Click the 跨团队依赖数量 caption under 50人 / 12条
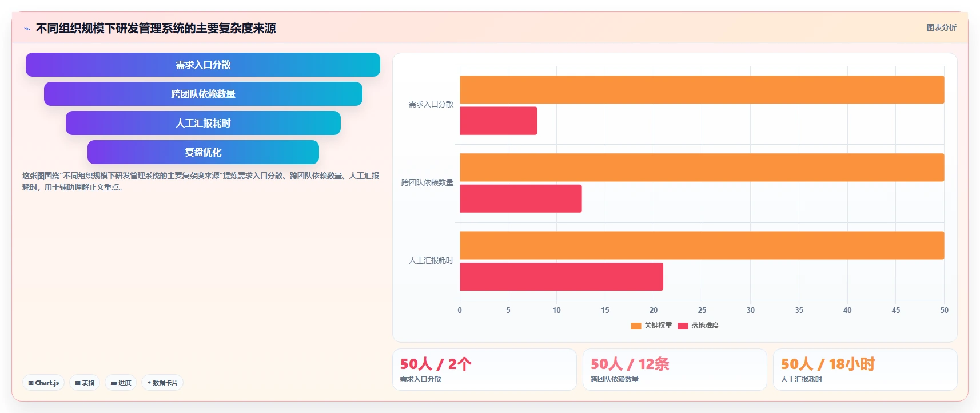The height and width of the screenshot is (413, 980). point(614,379)
